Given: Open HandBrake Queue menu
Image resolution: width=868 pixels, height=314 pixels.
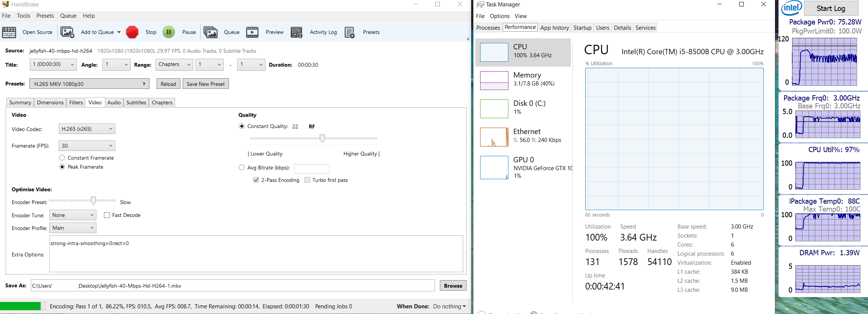Looking at the screenshot, I should [x=68, y=16].
